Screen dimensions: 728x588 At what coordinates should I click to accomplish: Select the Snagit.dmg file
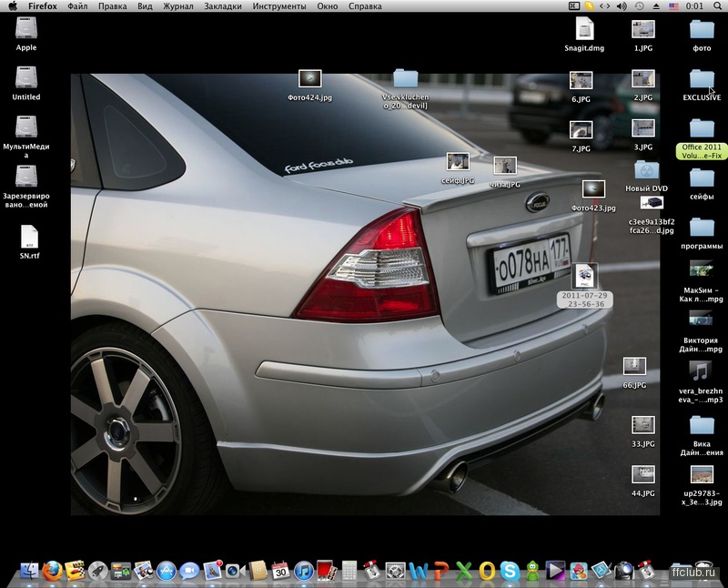(584, 29)
